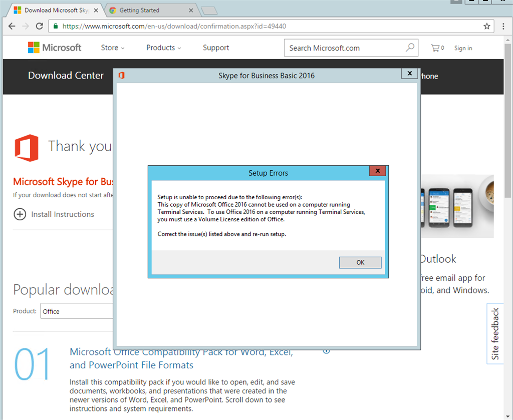The image size is (513, 420).
Task: Select the Download Microsoft Skype tab
Action: pyautogui.click(x=56, y=10)
